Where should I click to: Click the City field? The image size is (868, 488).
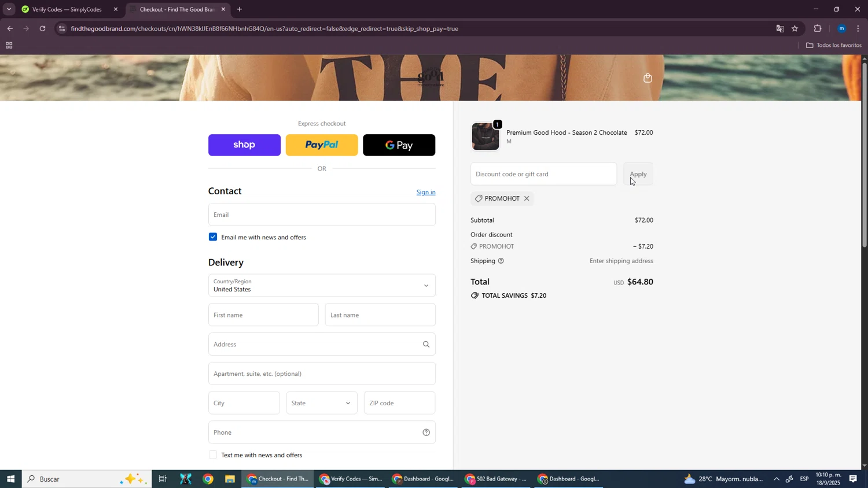pos(244,403)
